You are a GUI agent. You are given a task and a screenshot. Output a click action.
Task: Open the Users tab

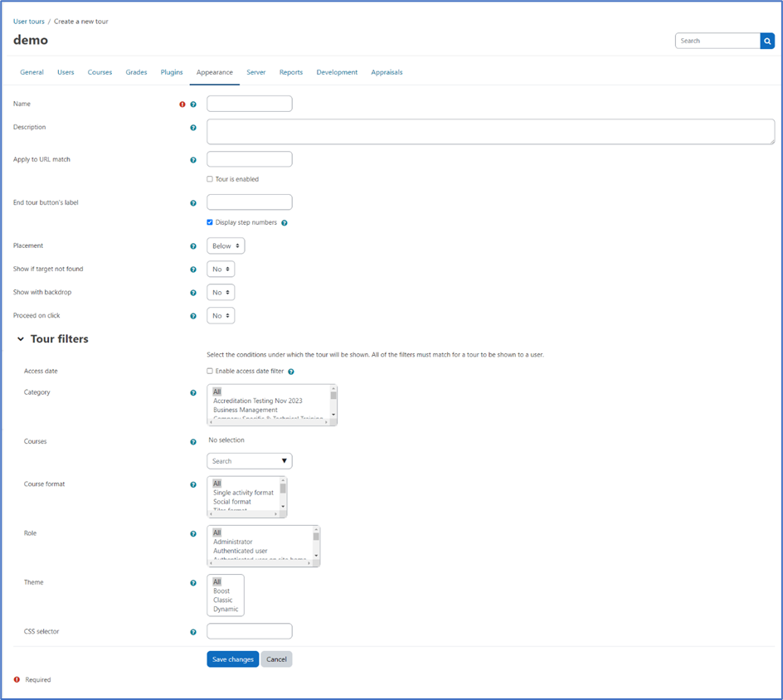66,72
